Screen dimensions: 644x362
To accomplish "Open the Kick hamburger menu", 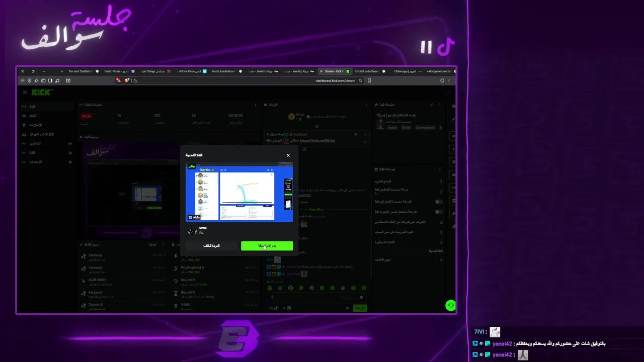I will 24,92.
